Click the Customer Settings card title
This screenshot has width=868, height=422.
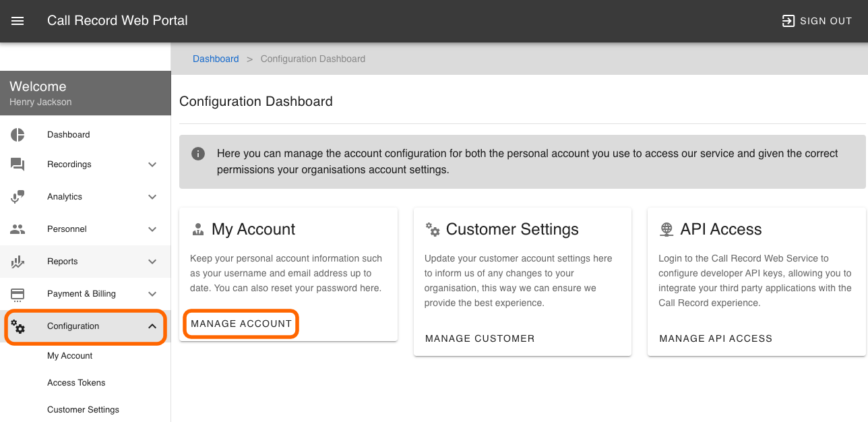512,229
